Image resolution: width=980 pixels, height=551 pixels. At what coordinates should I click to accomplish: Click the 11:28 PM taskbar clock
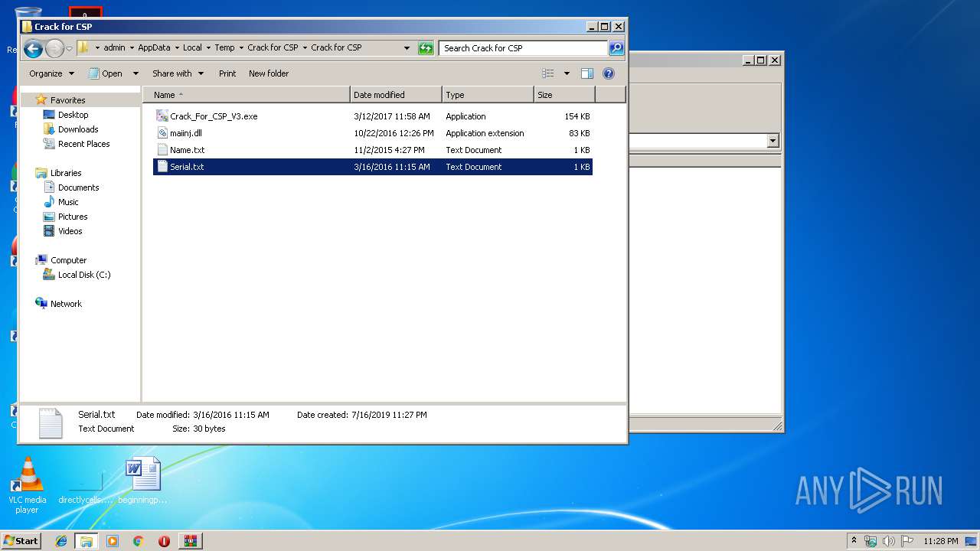pyautogui.click(x=940, y=541)
